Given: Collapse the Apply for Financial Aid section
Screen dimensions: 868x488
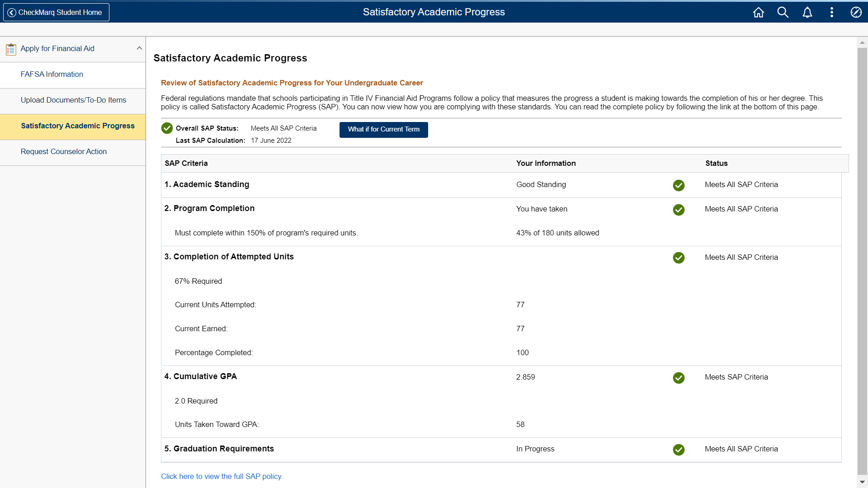Looking at the screenshot, I should click(x=139, y=48).
